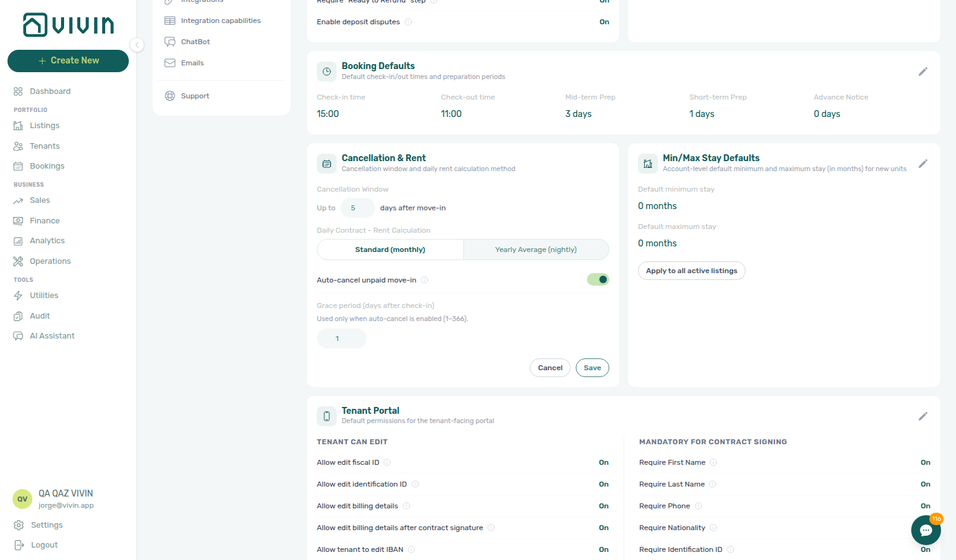
Task: Click the Operations tools icon
Action: click(18, 261)
